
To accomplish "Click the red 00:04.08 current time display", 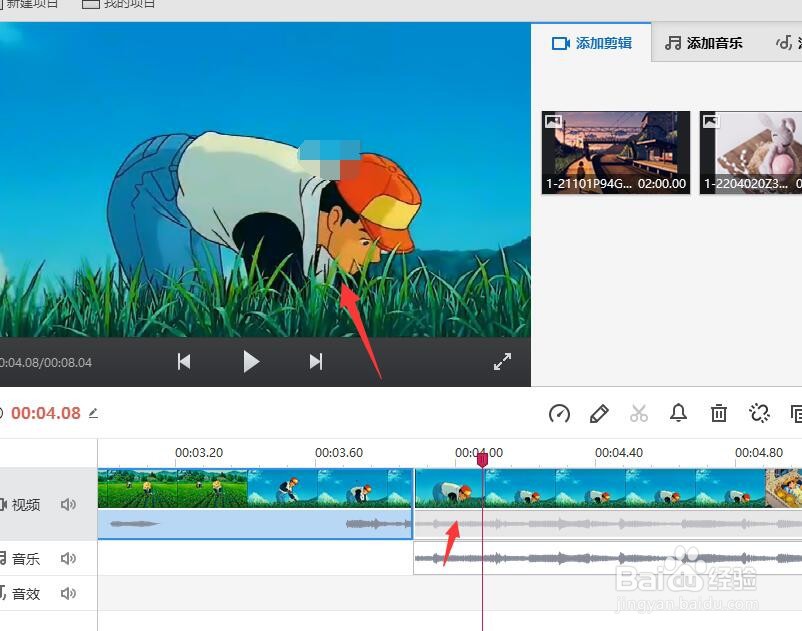I will click(46, 413).
